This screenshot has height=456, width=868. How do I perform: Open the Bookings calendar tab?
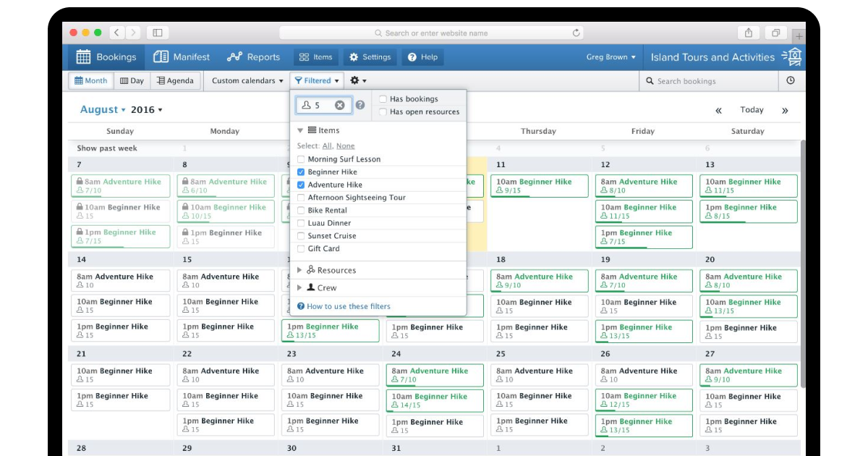coord(106,57)
